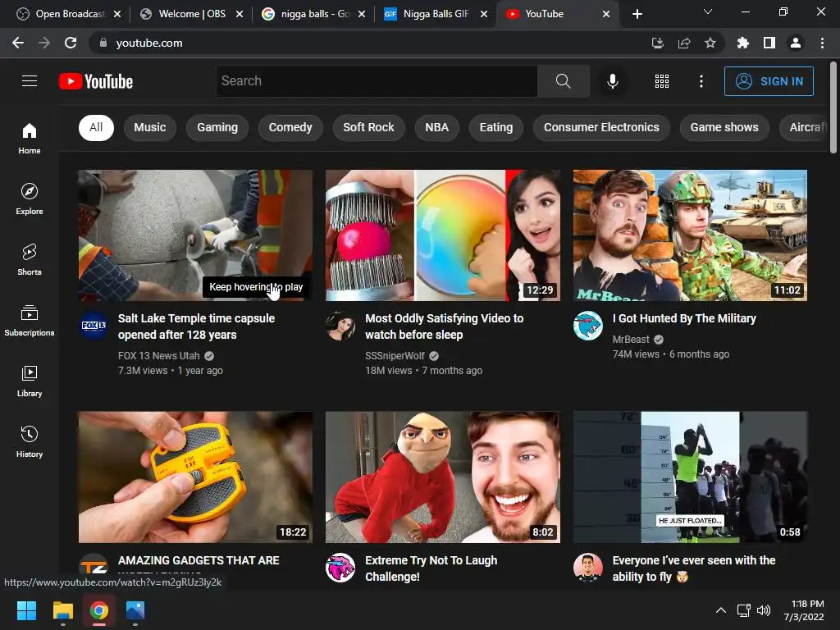This screenshot has width=840, height=630.
Task: Open the Chrome profile icon
Action: pyautogui.click(x=795, y=43)
